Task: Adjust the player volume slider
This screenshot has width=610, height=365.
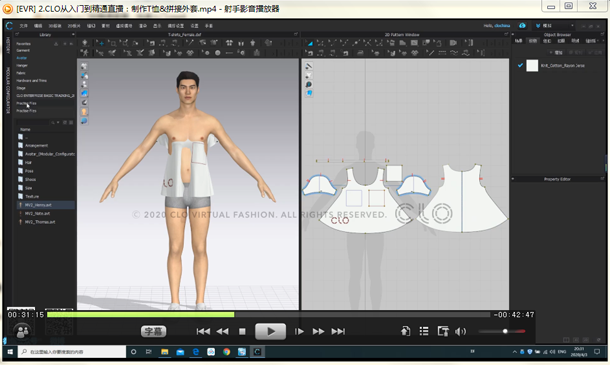Action: [502, 331]
